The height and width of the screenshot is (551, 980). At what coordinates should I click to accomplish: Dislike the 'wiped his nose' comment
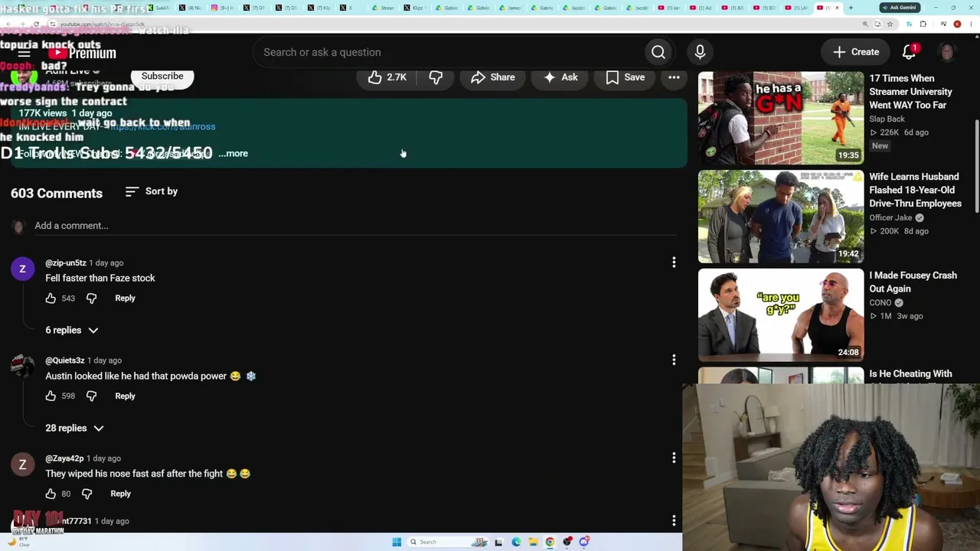tap(87, 494)
